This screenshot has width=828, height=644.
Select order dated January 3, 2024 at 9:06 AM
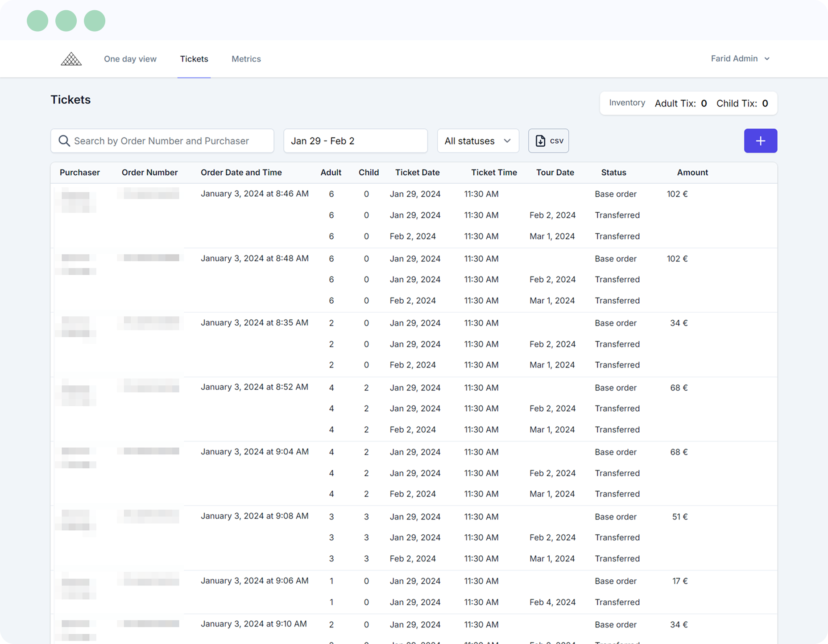click(255, 580)
